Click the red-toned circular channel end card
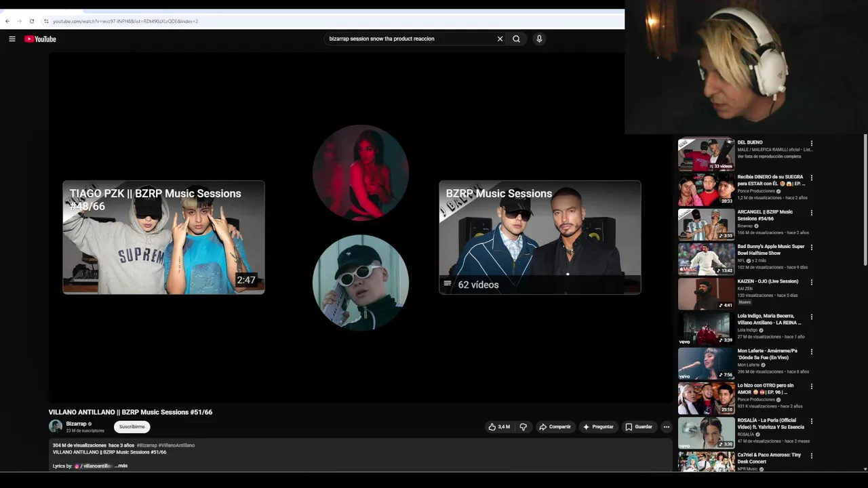The width and height of the screenshot is (868, 488). coord(360,173)
